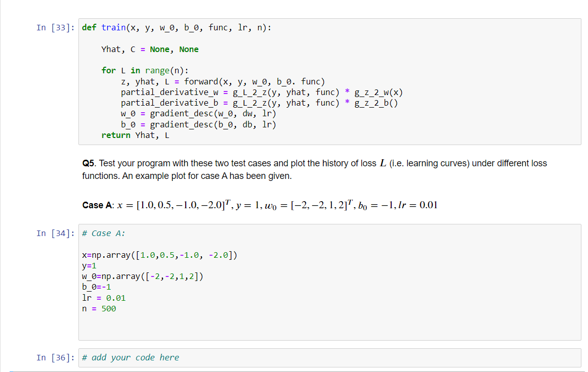Click the 'b_0=-1' line
Viewport: 588px width, 372px height.
click(96, 287)
